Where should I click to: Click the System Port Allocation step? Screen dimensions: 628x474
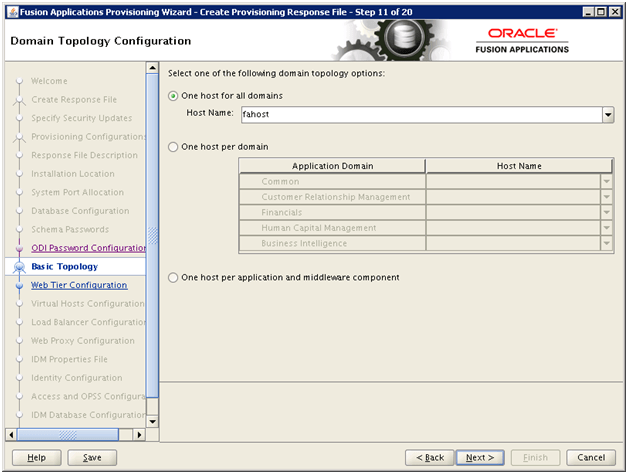point(78,192)
